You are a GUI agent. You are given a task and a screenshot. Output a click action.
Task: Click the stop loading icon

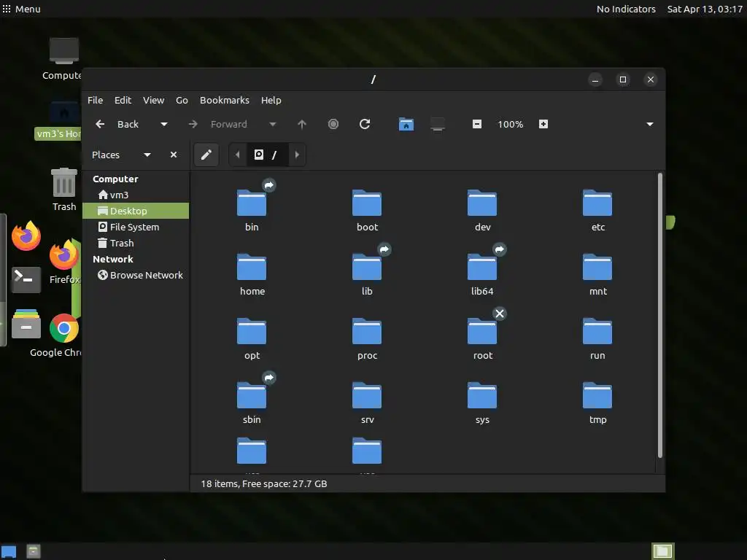tap(333, 124)
